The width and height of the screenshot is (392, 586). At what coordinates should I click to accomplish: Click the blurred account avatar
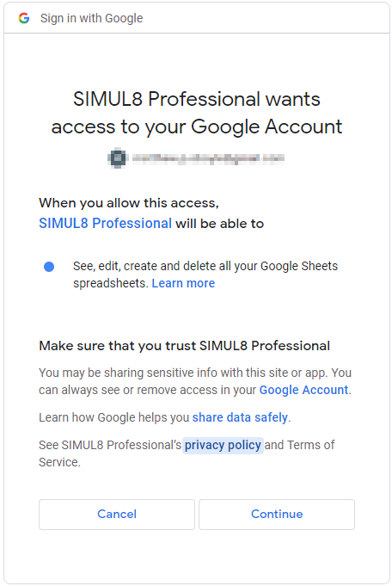coord(118,157)
